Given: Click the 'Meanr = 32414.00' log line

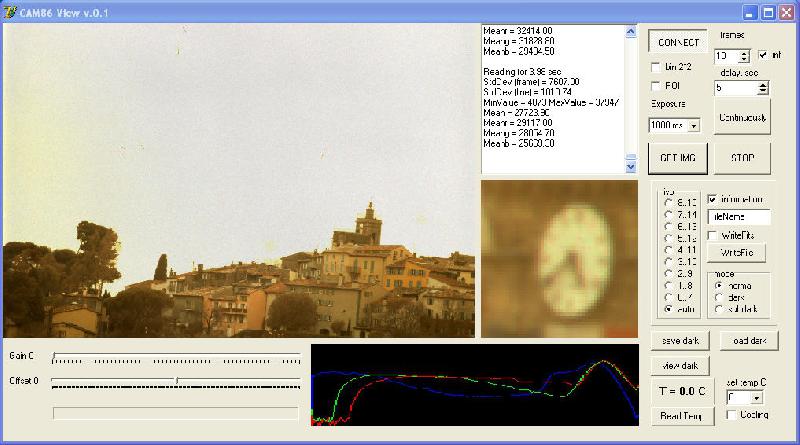Looking at the screenshot, I should click(x=517, y=31).
